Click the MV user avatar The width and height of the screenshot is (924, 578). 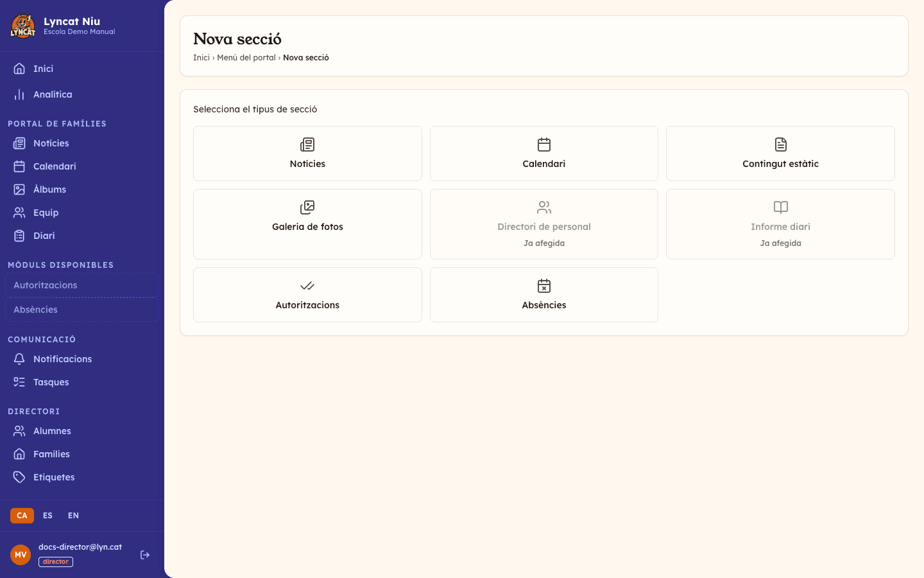[x=21, y=555]
